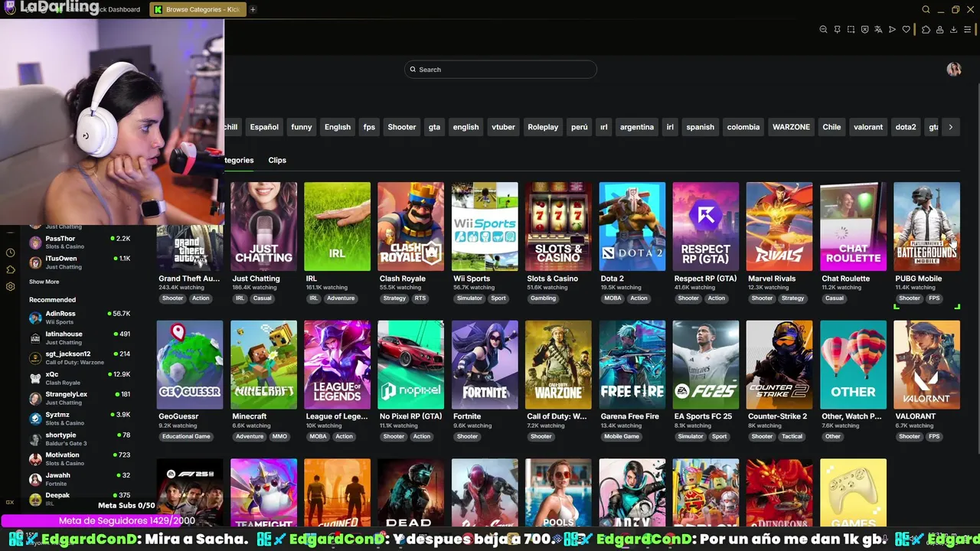The height and width of the screenshot is (551, 980).
Task: Select the dota2 tag
Action: click(906, 127)
